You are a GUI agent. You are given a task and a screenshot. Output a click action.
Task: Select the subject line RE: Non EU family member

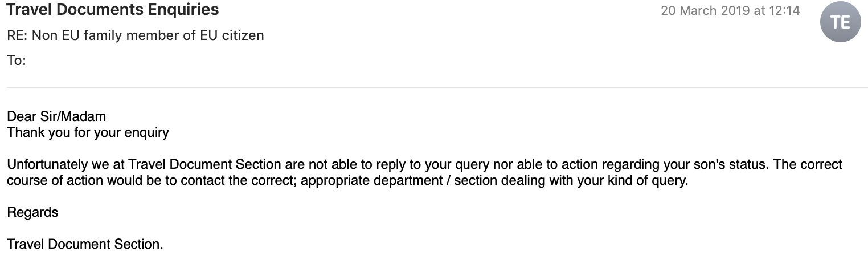(136, 35)
